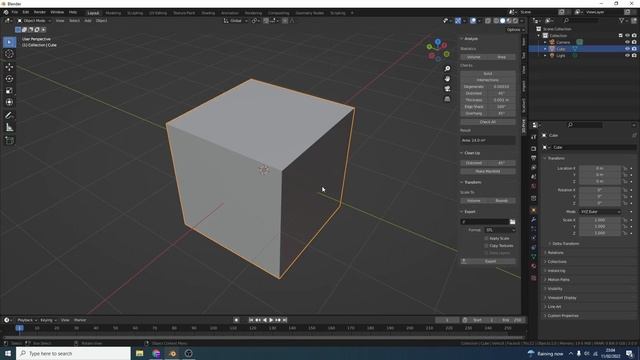The image size is (640, 360).
Task: Expand the Cube tree item in outliner
Action: coord(545,49)
